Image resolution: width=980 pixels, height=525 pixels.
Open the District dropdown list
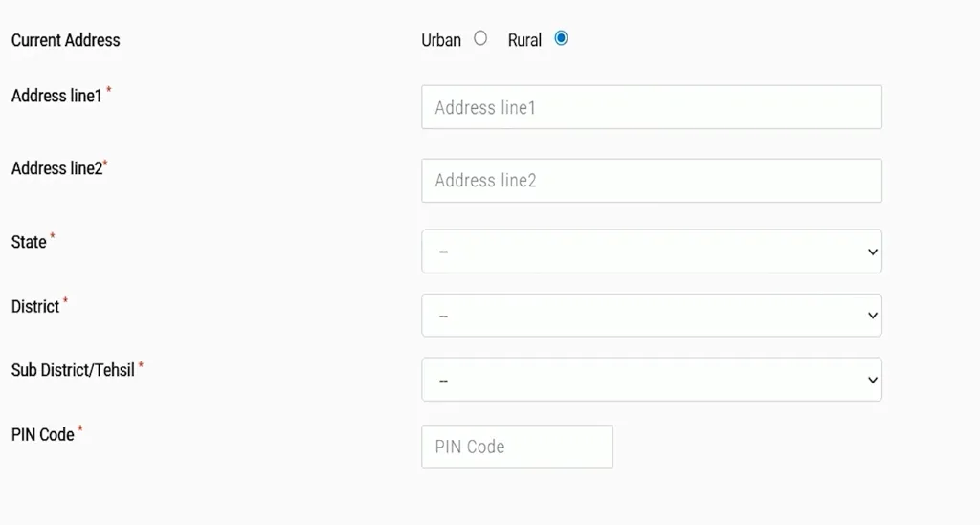652,316
